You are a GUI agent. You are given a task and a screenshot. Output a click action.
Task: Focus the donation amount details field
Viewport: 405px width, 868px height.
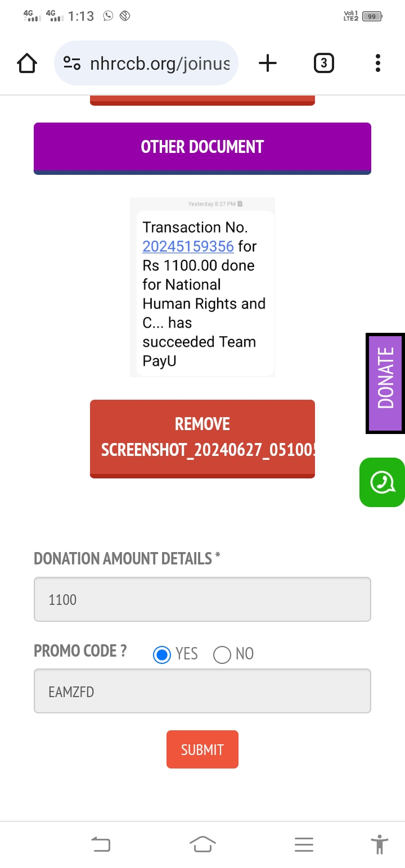coord(202,599)
